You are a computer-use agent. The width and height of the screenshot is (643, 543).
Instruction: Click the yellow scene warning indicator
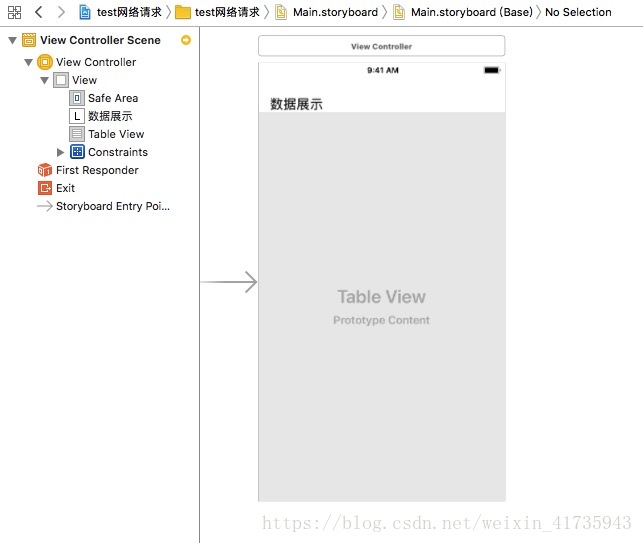tap(186, 40)
